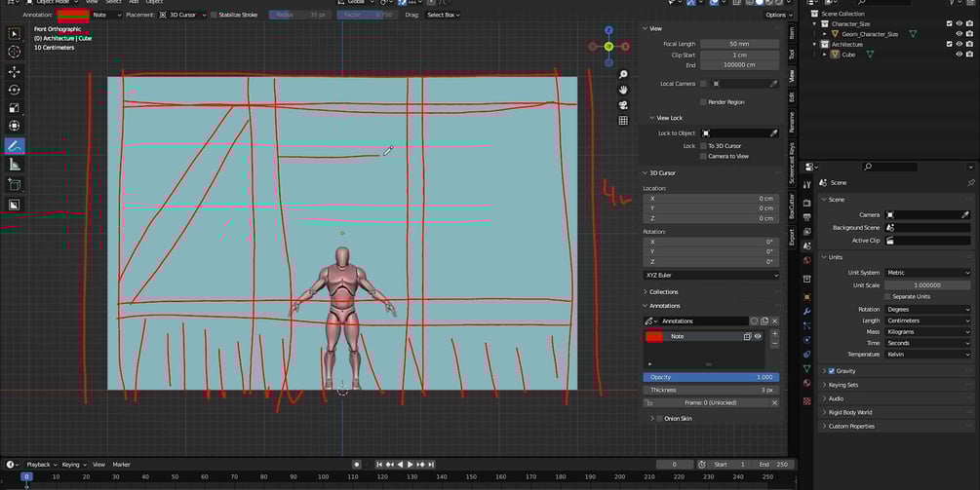Screen dimensions: 980x490
Task: Expand the Cube item in outliner
Action: [825, 55]
